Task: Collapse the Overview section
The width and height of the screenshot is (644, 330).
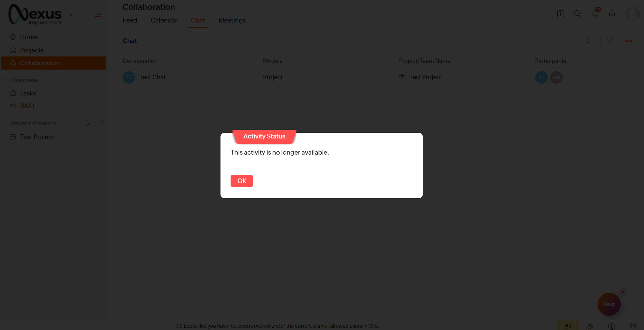Action: point(6,80)
